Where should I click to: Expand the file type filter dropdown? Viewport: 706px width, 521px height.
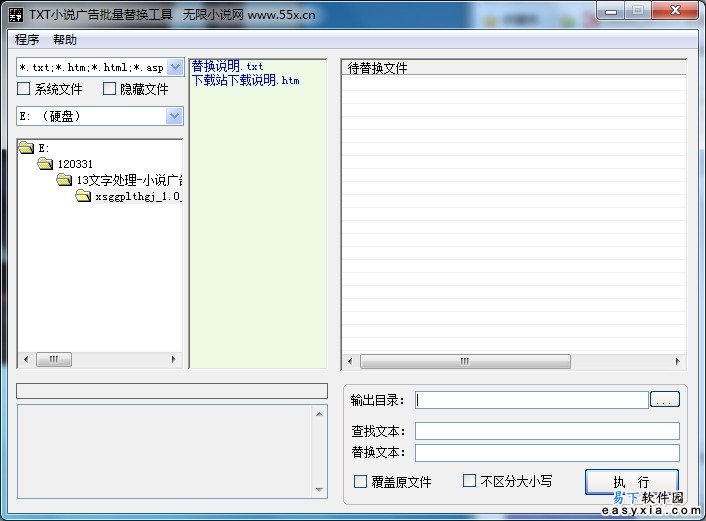pos(175,68)
